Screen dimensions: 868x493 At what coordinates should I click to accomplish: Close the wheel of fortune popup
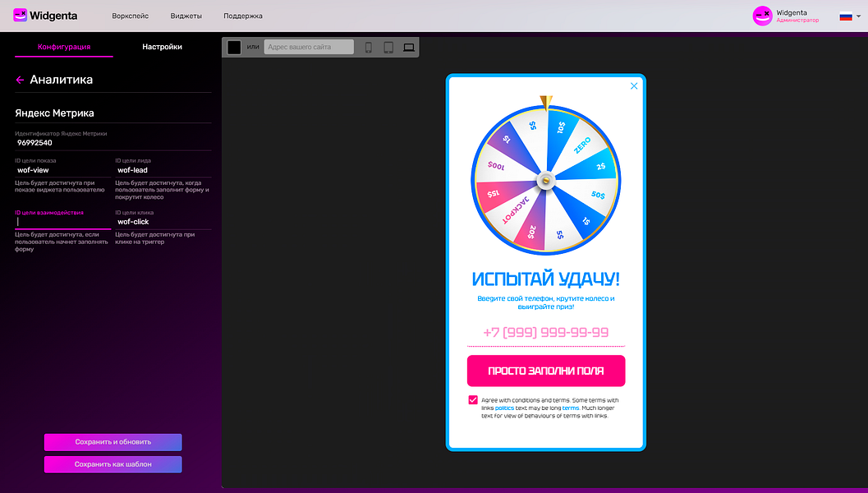coord(634,85)
